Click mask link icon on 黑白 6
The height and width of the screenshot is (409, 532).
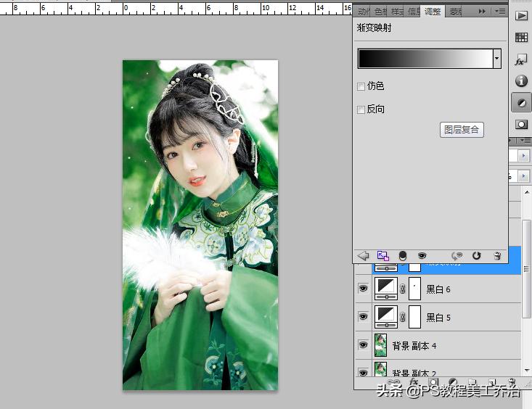coord(403,289)
